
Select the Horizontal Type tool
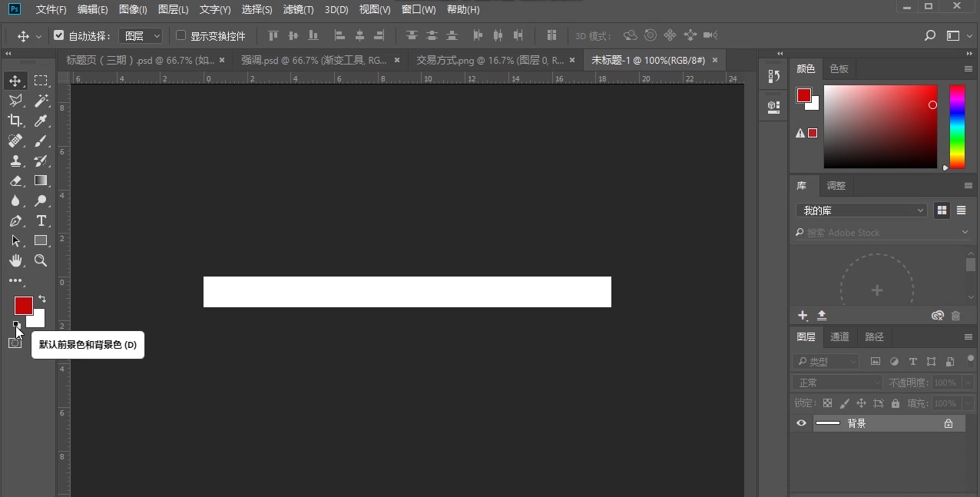click(41, 220)
